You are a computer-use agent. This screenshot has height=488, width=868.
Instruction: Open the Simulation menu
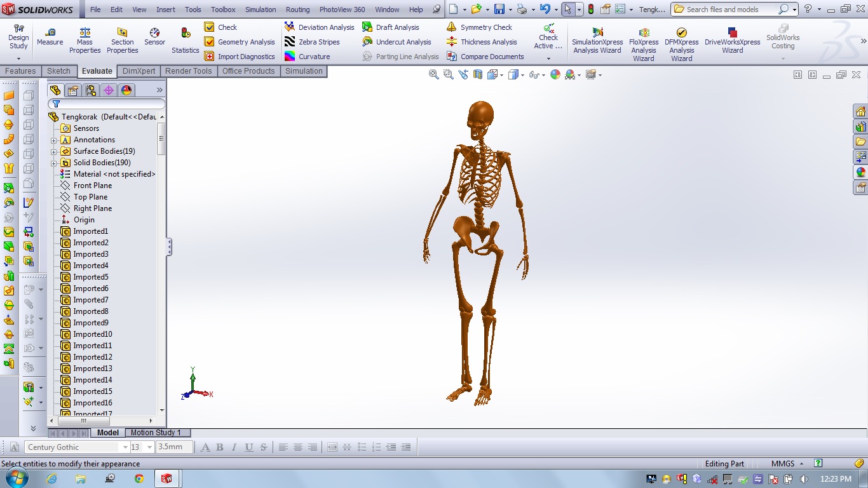point(261,10)
